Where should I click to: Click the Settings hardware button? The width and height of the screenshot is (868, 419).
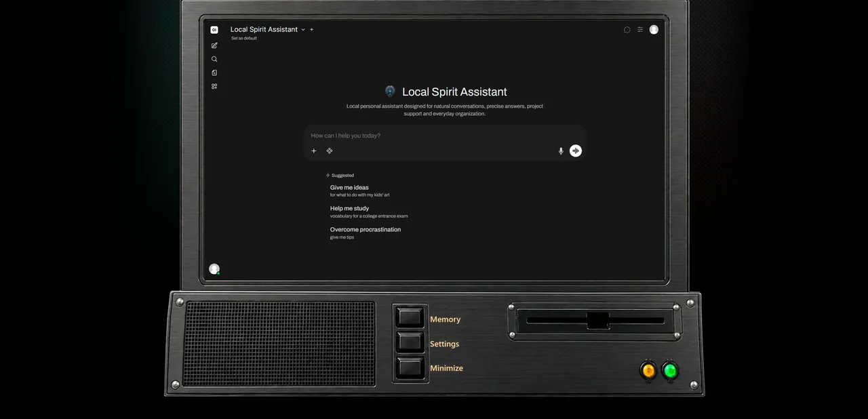(x=410, y=342)
